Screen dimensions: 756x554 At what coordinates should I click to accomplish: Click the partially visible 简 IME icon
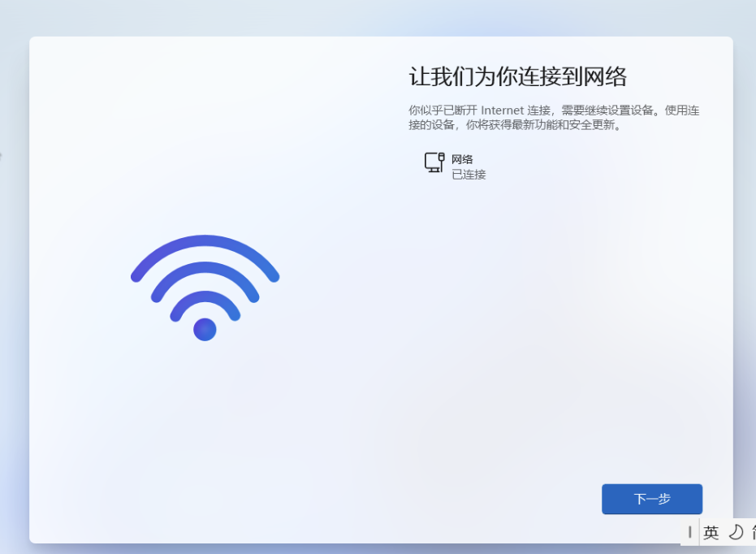753,532
